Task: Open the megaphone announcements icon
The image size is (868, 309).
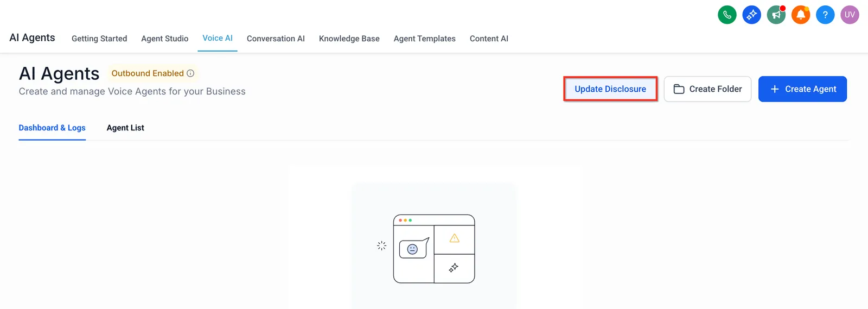Action: [x=776, y=15]
